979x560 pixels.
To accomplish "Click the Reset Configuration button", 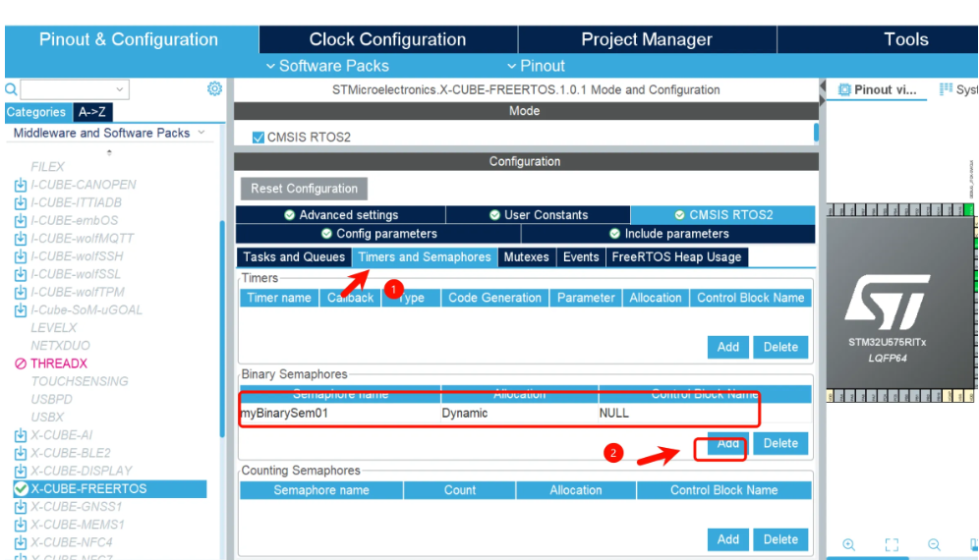I will pyautogui.click(x=304, y=189).
